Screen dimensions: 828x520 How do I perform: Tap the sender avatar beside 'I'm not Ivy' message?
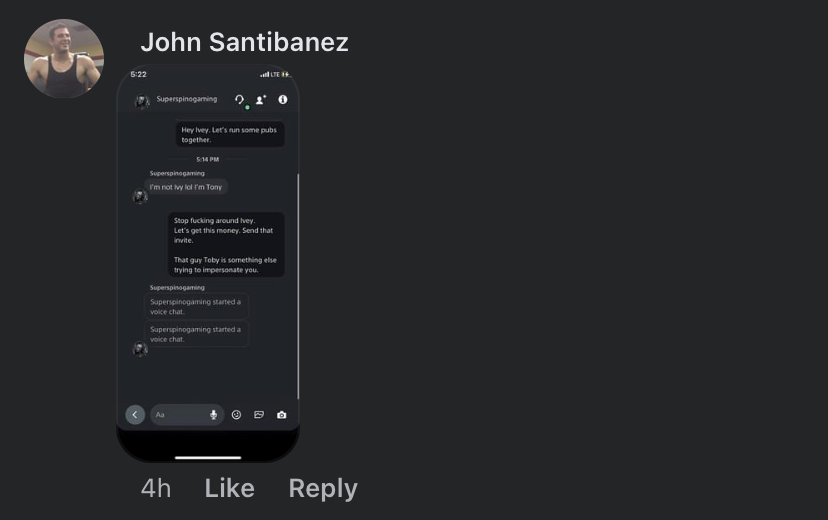[x=140, y=196]
